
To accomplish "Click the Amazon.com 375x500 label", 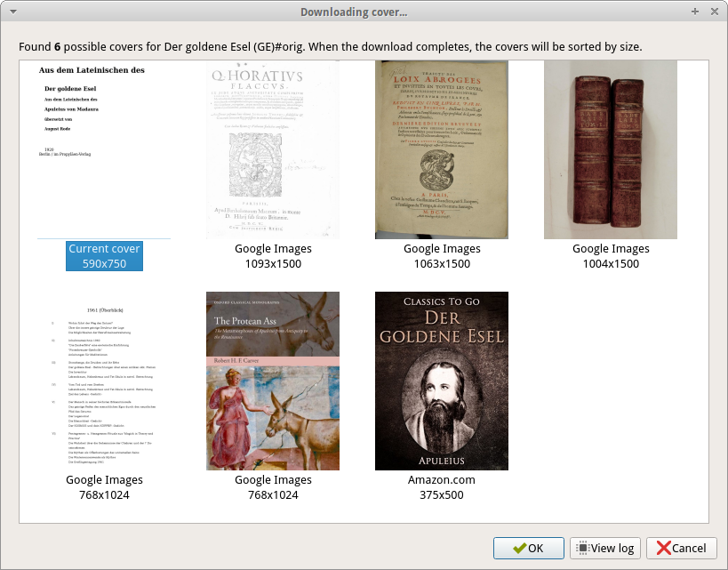I will coord(442,487).
